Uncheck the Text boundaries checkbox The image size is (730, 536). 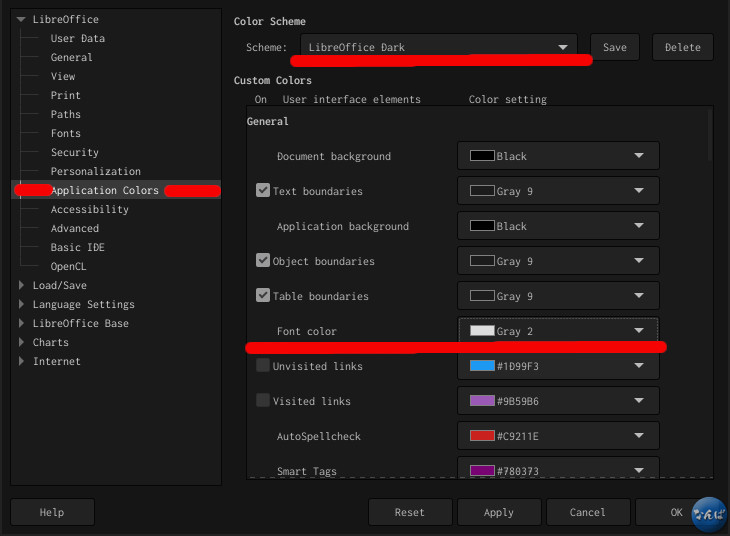(x=263, y=190)
